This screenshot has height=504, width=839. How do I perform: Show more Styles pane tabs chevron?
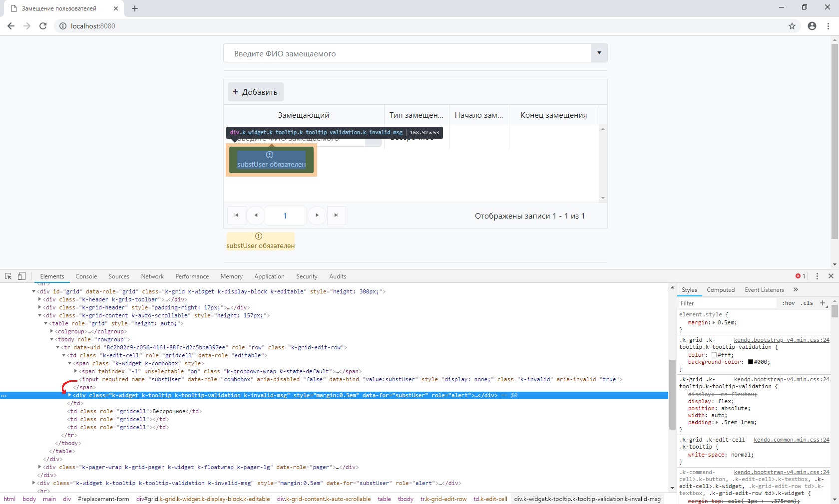(796, 289)
